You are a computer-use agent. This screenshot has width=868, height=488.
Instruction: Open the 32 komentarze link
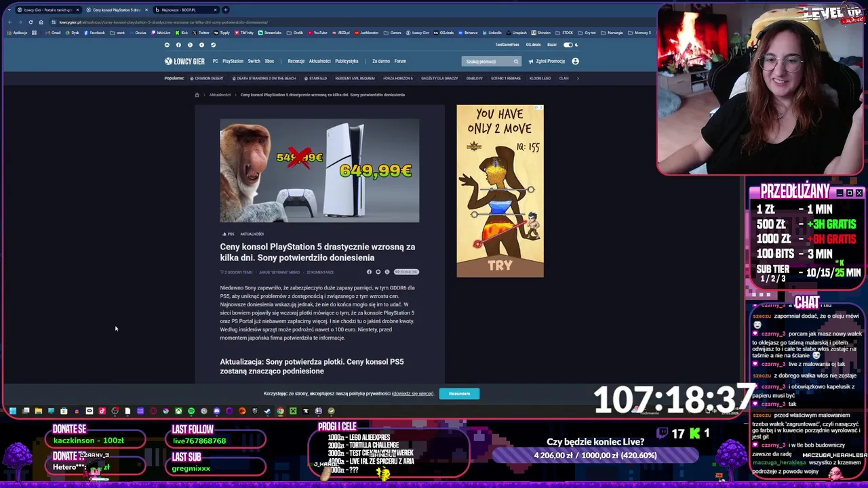click(x=320, y=272)
